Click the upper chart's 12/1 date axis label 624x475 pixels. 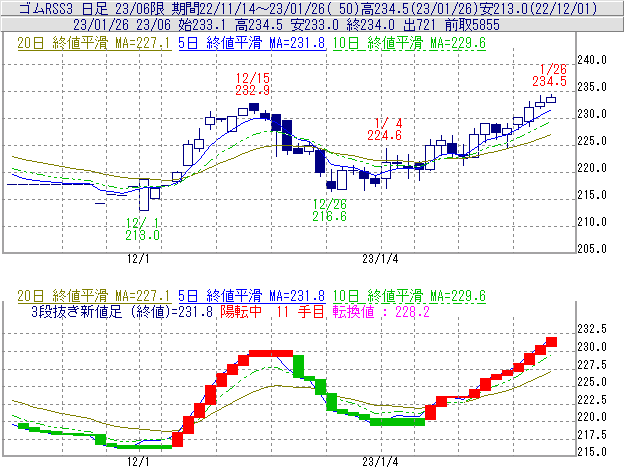click(x=138, y=259)
